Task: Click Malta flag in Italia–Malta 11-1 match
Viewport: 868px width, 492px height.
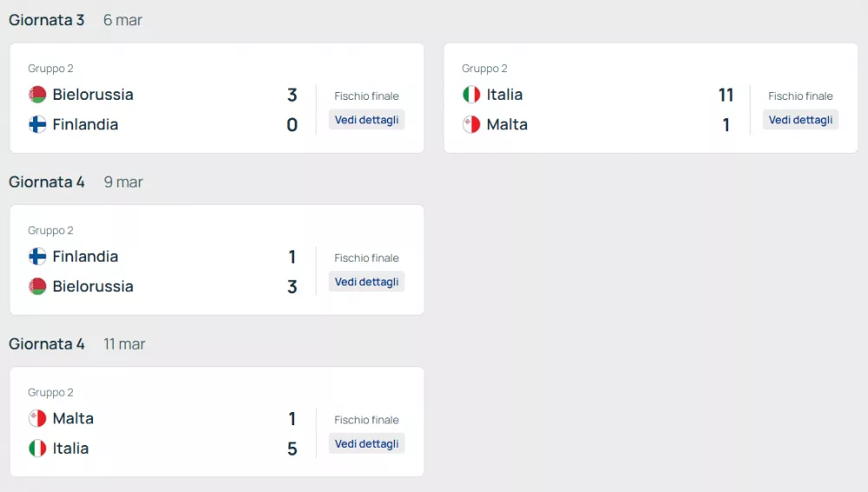Action: pos(471,125)
